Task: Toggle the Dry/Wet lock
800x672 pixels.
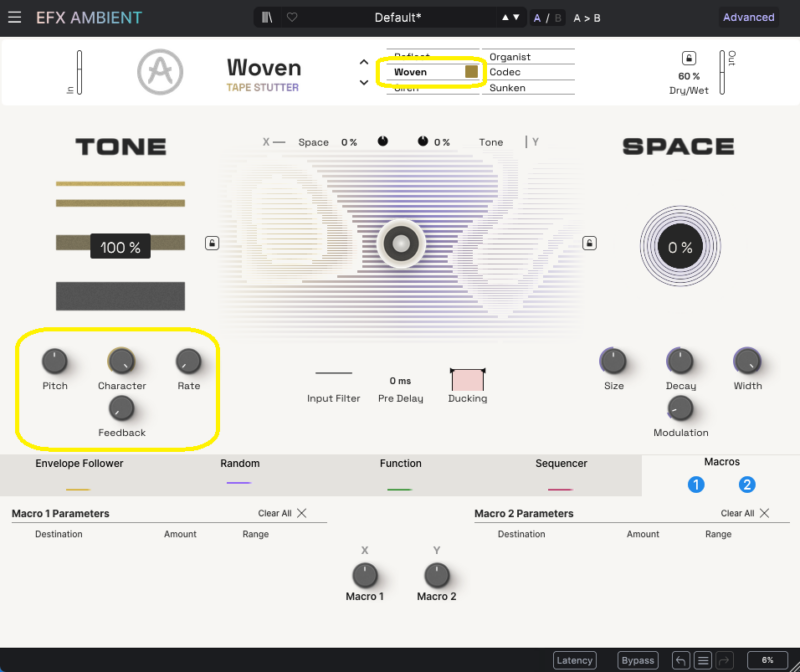Action: pyautogui.click(x=688, y=58)
